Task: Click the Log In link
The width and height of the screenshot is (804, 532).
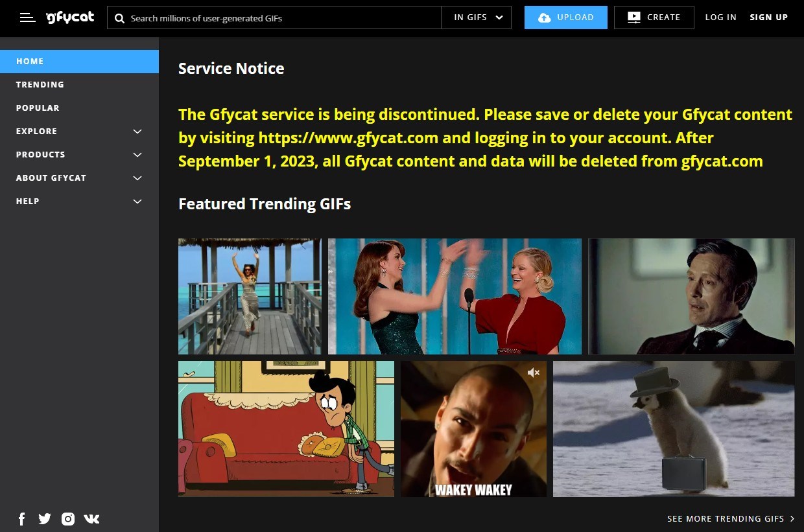Action: [721, 17]
